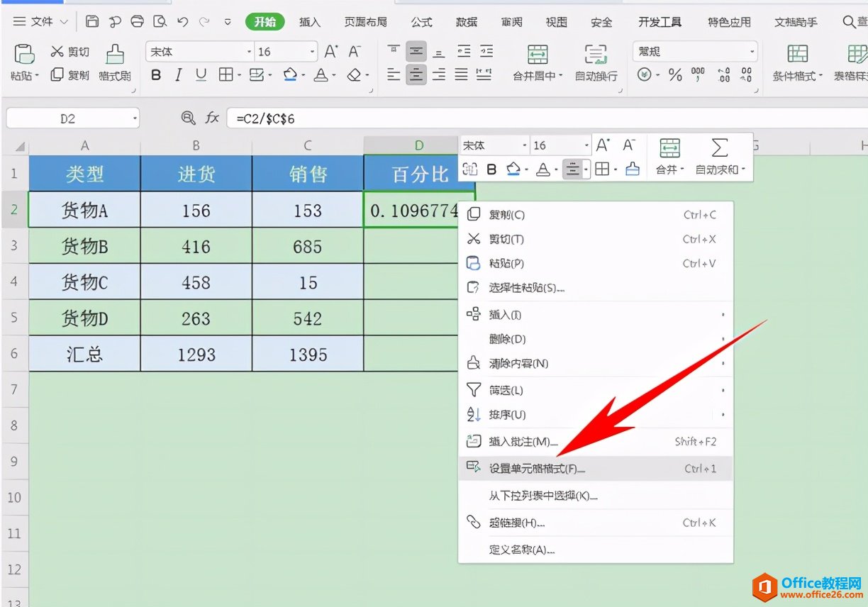
Task: Toggle bold in the ribbon
Action: tap(156, 75)
